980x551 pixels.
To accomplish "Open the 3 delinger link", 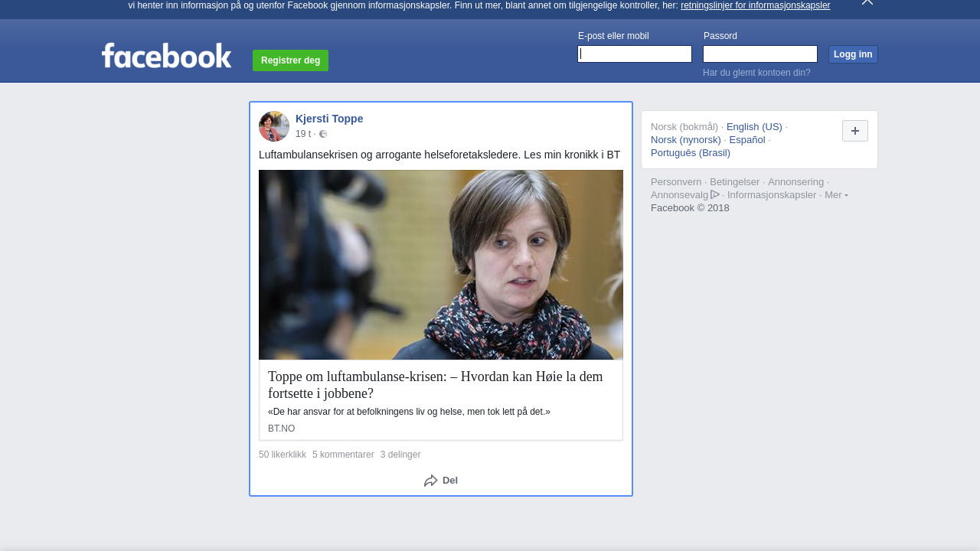I will tap(400, 455).
